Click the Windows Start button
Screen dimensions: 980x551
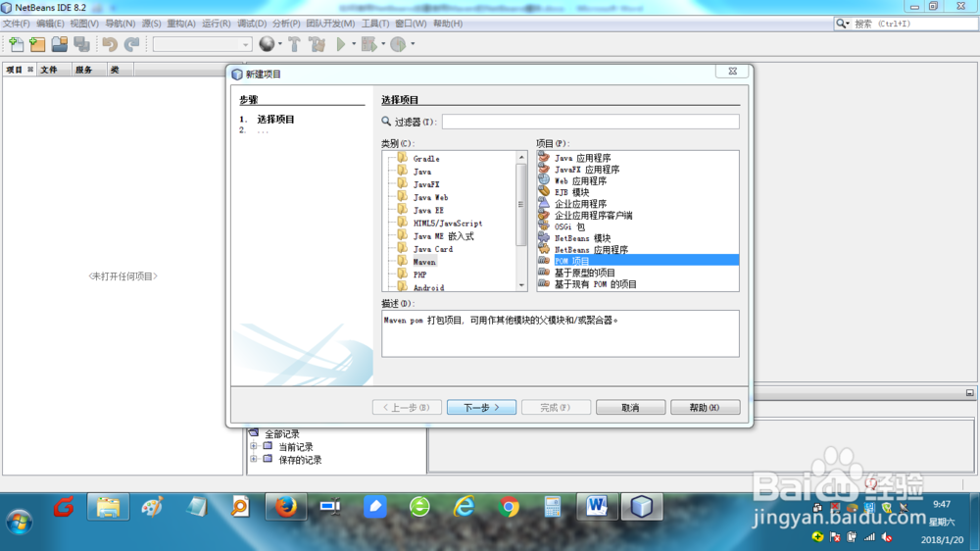click(19, 521)
